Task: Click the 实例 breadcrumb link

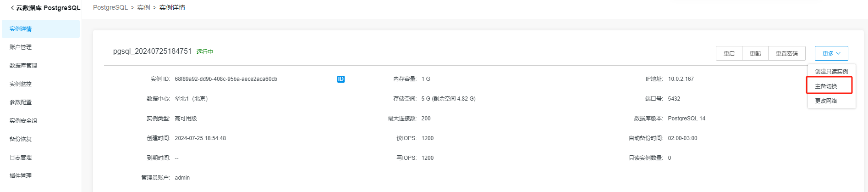Action: (143, 8)
